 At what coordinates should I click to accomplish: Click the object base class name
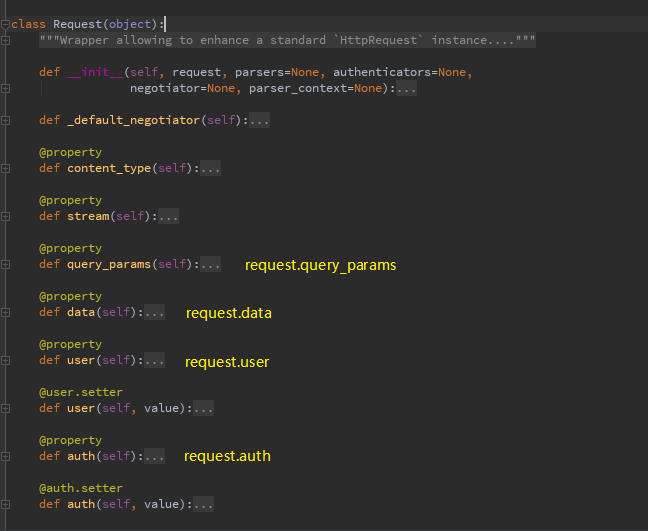coord(130,24)
